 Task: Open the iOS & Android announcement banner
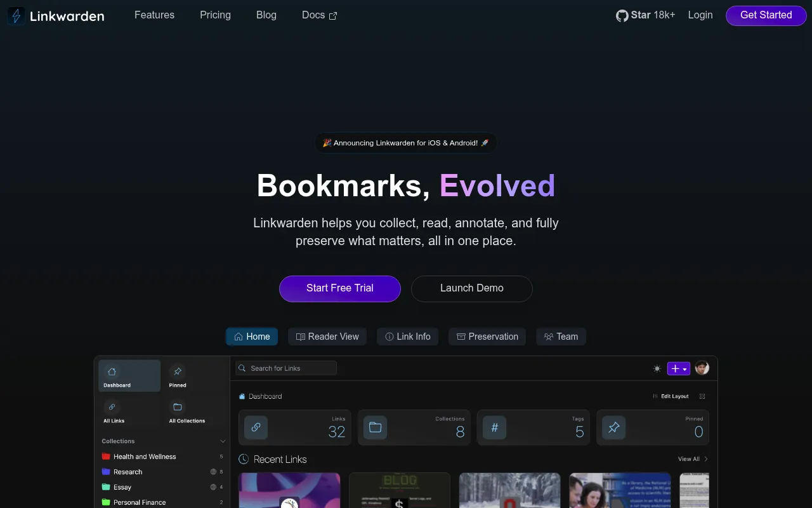point(406,143)
